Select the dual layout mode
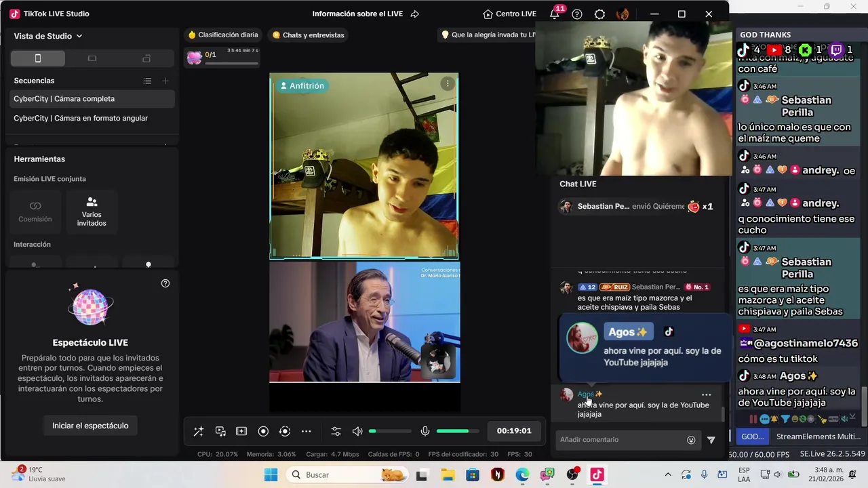This screenshot has height=488, width=868. (x=146, y=58)
